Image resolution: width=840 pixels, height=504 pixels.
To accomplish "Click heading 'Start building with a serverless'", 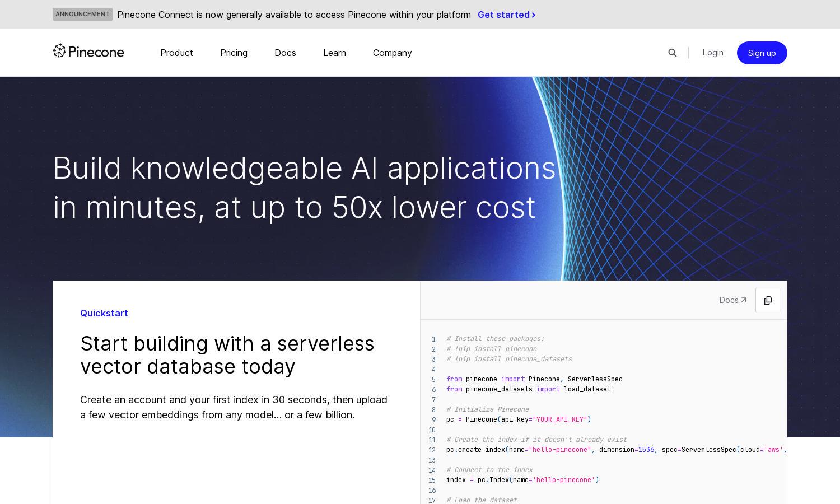I will 227,343.
